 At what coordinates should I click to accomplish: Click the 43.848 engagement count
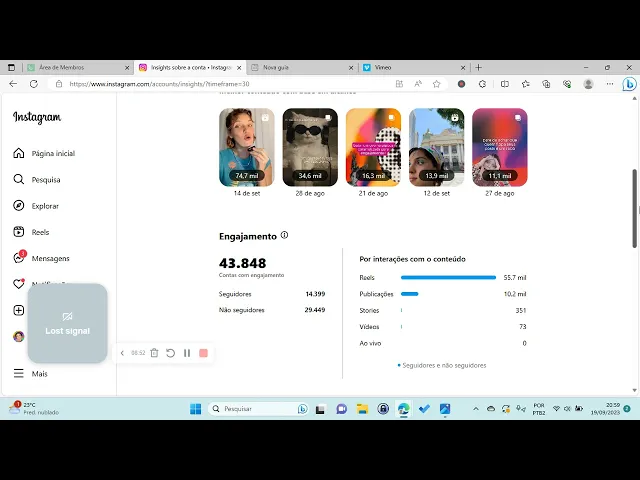pyautogui.click(x=242, y=263)
